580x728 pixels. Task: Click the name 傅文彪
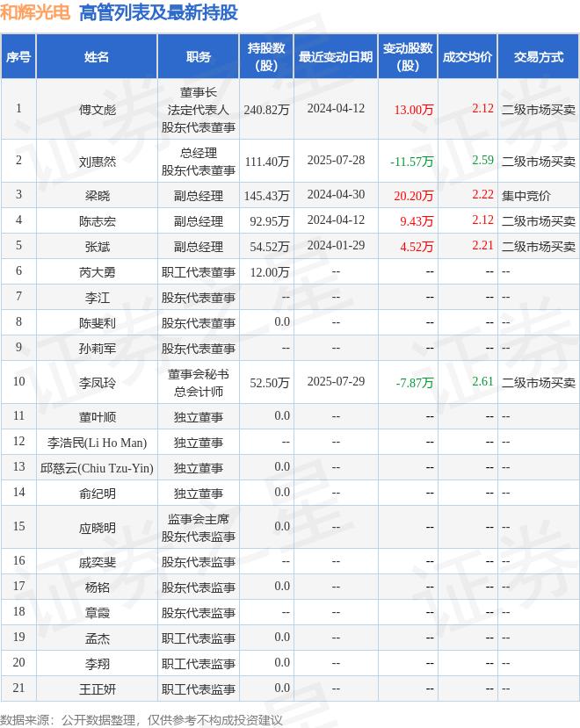98,110
